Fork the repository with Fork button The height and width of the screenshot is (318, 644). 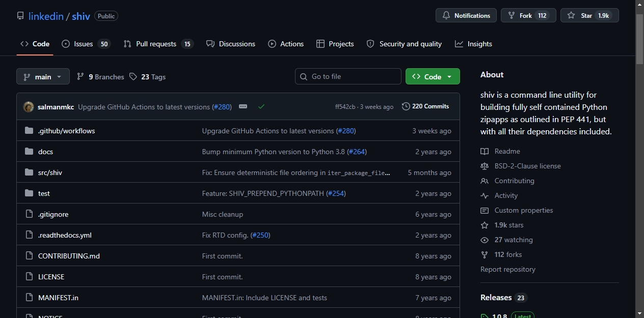click(528, 15)
